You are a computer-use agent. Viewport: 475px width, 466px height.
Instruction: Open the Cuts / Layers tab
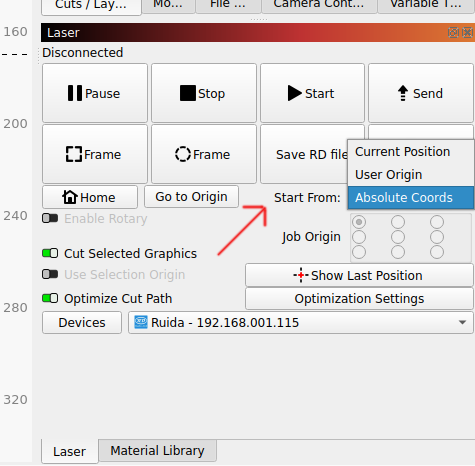91,5
